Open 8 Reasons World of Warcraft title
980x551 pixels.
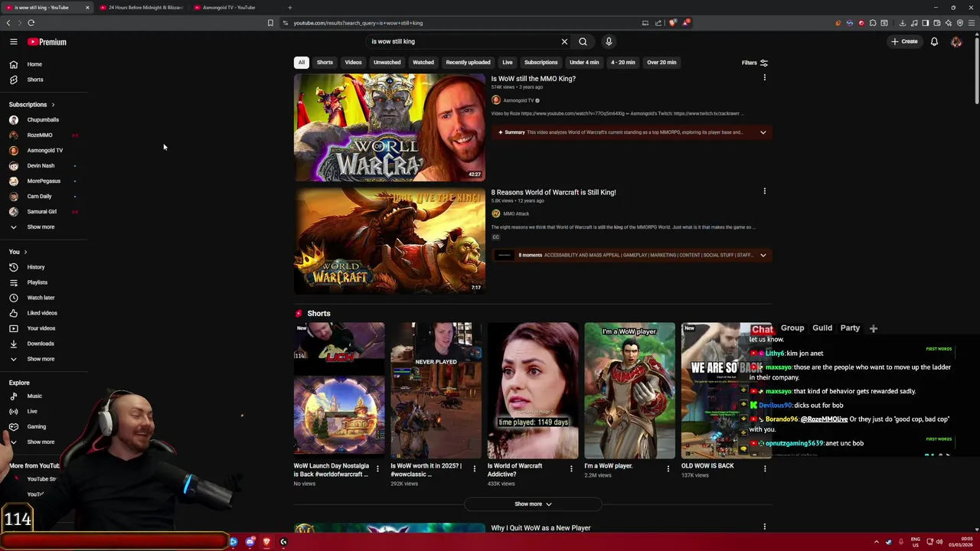[x=553, y=192]
